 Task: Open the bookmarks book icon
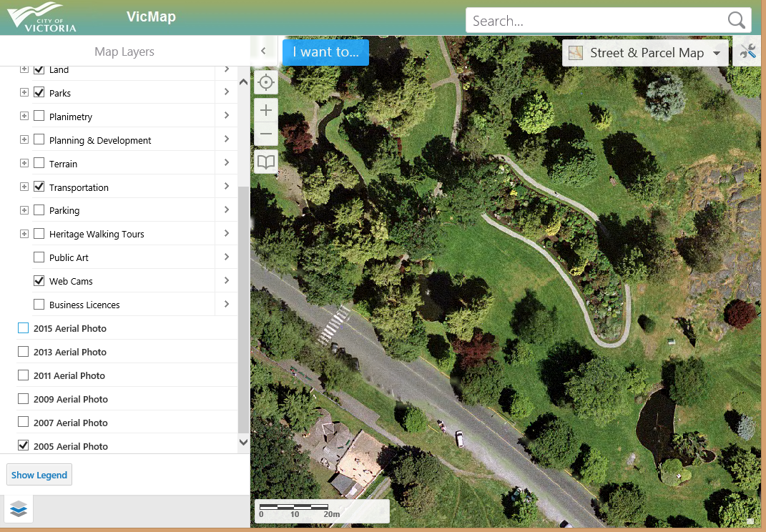[266, 162]
